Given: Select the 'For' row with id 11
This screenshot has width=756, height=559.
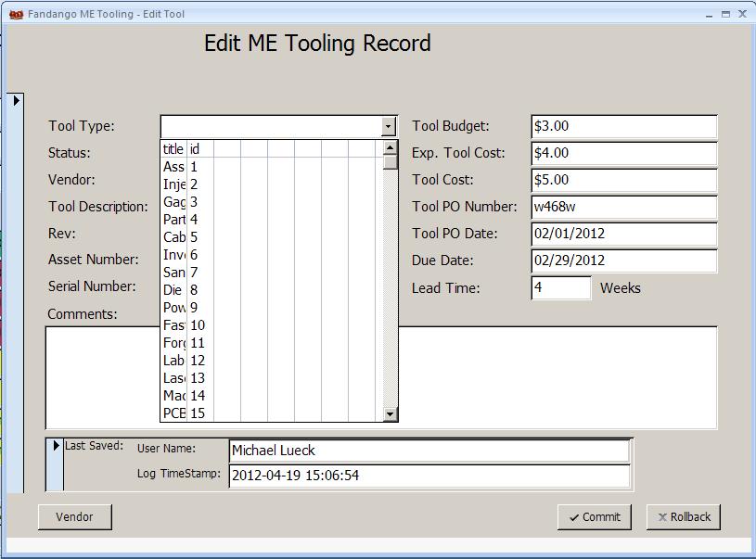Looking at the screenshot, I should (x=271, y=343).
